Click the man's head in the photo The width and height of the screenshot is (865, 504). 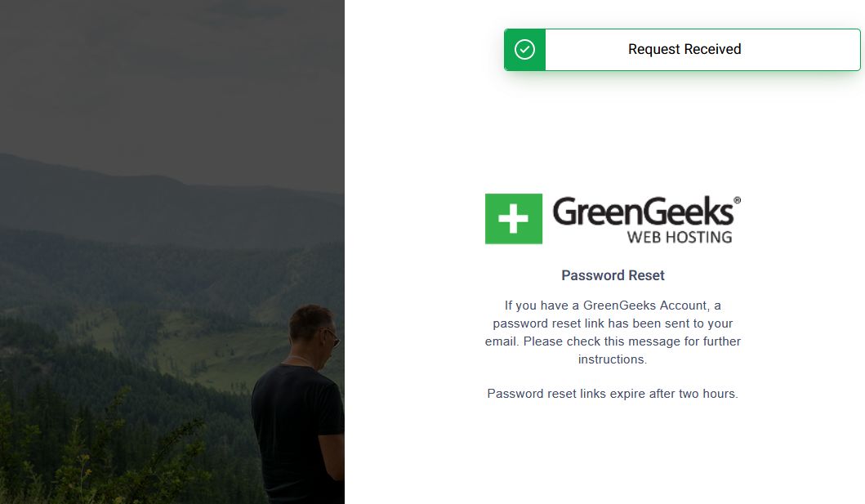point(313,331)
